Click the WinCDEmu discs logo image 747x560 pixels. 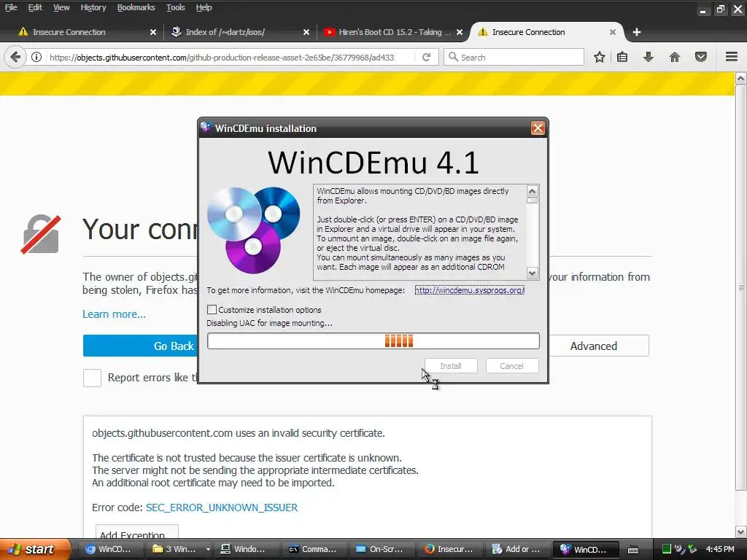pyautogui.click(x=253, y=230)
